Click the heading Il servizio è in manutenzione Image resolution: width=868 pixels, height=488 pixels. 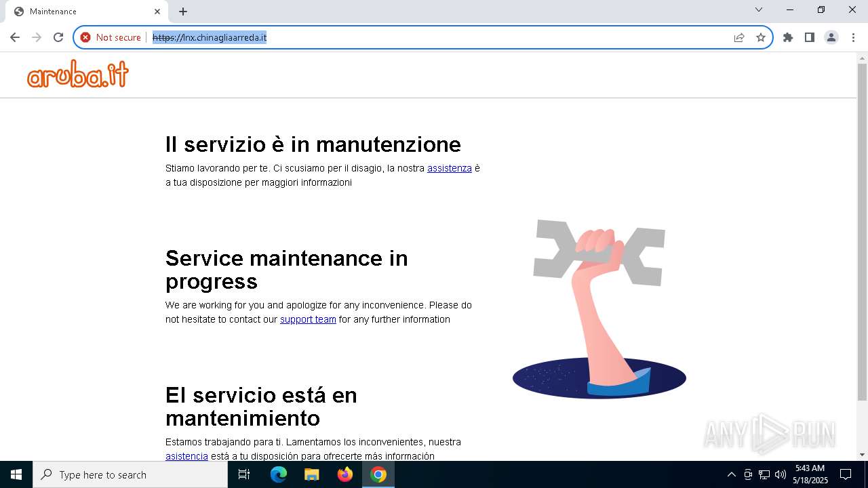coord(313,144)
